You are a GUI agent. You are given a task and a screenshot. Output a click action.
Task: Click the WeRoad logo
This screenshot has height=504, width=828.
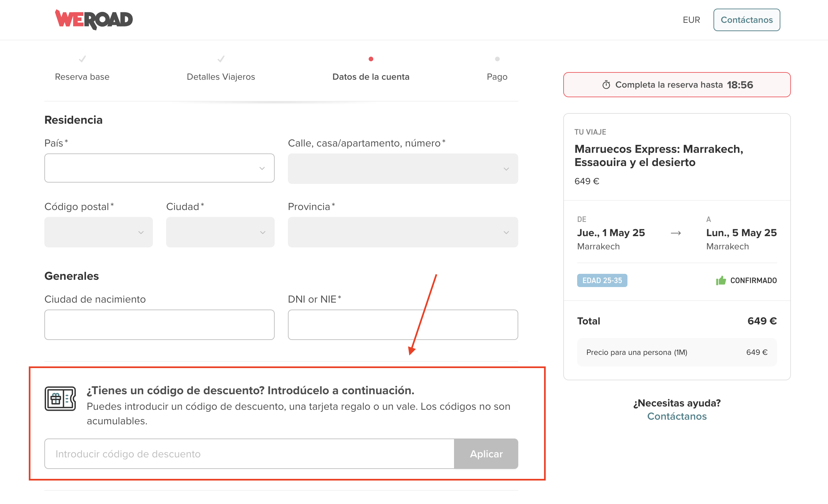click(94, 20)
